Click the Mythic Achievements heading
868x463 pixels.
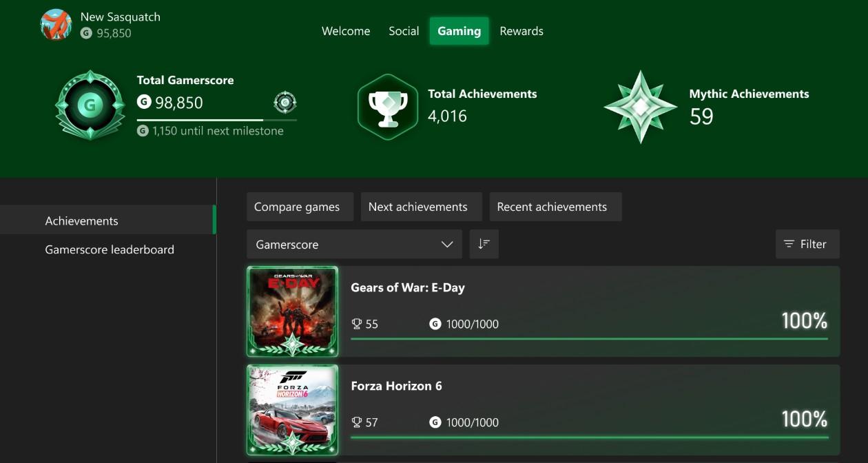tap(750, 94)
